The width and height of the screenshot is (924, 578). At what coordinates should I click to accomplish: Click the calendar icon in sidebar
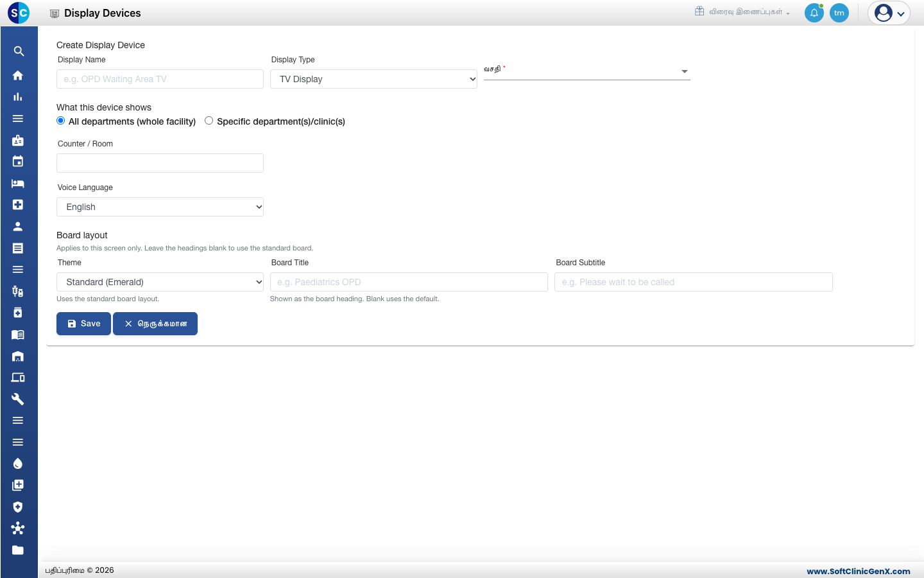tap(18, 161)
